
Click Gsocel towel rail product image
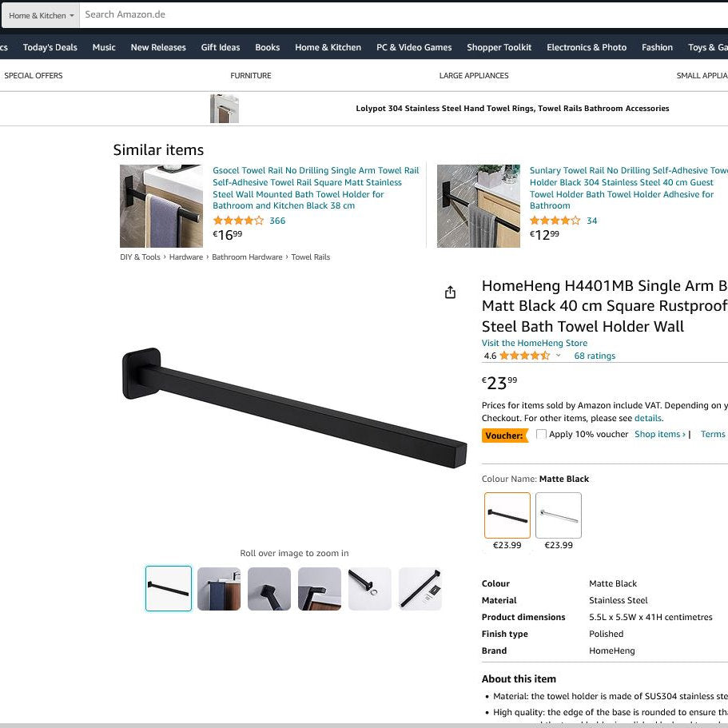pyautogui.click(x=161, y=206)
